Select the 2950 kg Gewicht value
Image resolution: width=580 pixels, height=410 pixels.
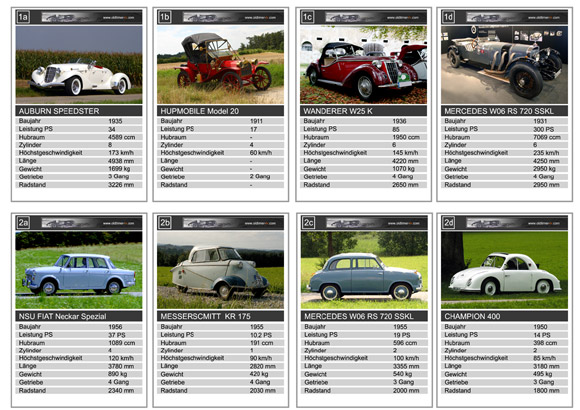pyautogui.click(x=544, y=169)
